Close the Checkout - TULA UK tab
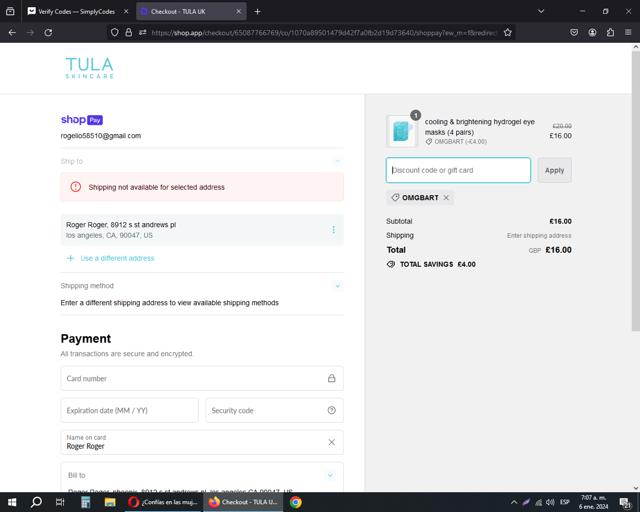 click(x=239, y=11)
